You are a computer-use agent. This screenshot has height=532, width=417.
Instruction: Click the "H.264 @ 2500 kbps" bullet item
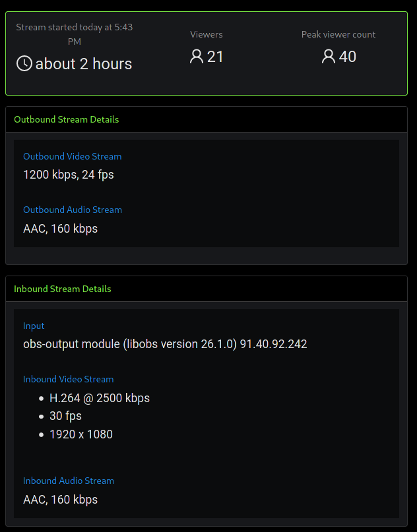[100, 398]
